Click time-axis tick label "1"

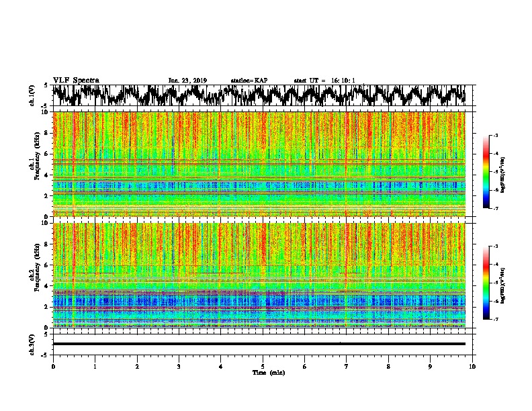click(x=95, y=367)
